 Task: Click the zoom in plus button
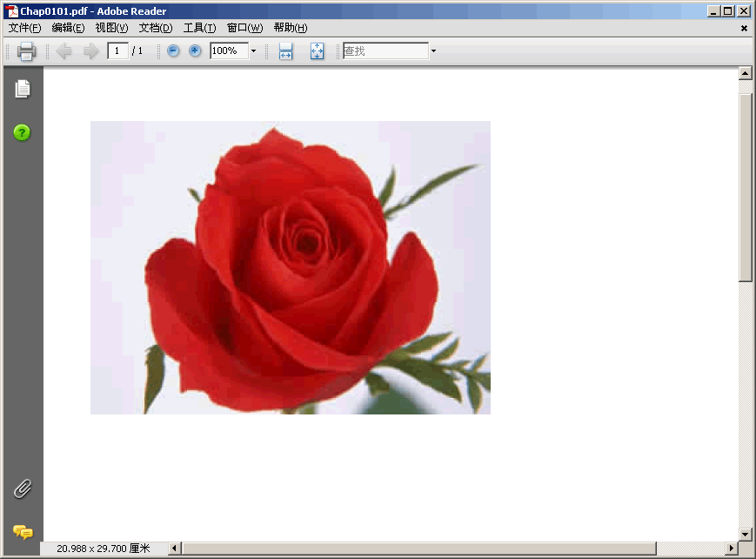tap(195, 51)
